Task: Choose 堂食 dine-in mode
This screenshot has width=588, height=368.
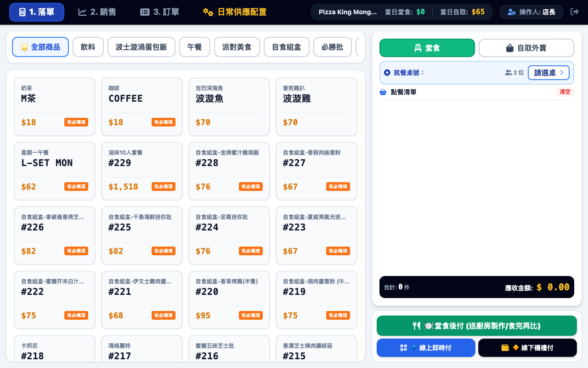Action: pyautogui.click(x=427, y=48)
